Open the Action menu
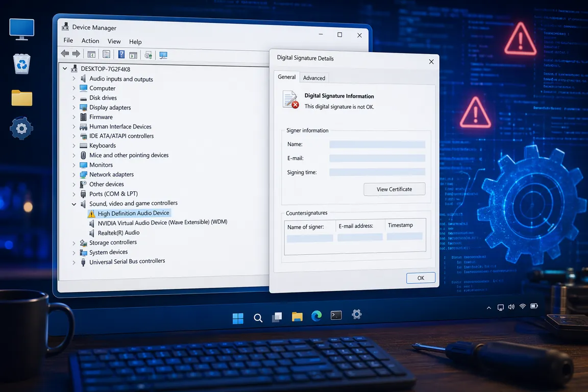The height and width of the screenshot is (392, 588). coord(90,40)
